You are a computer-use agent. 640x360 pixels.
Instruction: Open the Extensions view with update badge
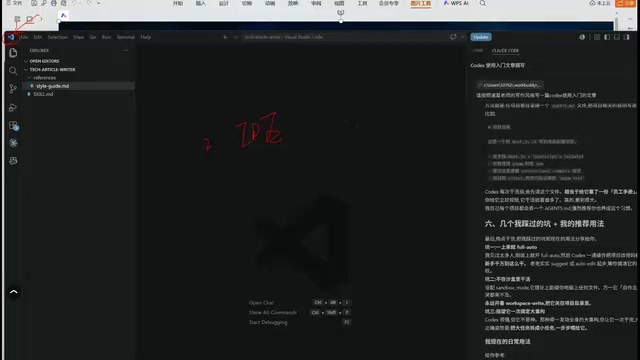click(x=13, y=125)
